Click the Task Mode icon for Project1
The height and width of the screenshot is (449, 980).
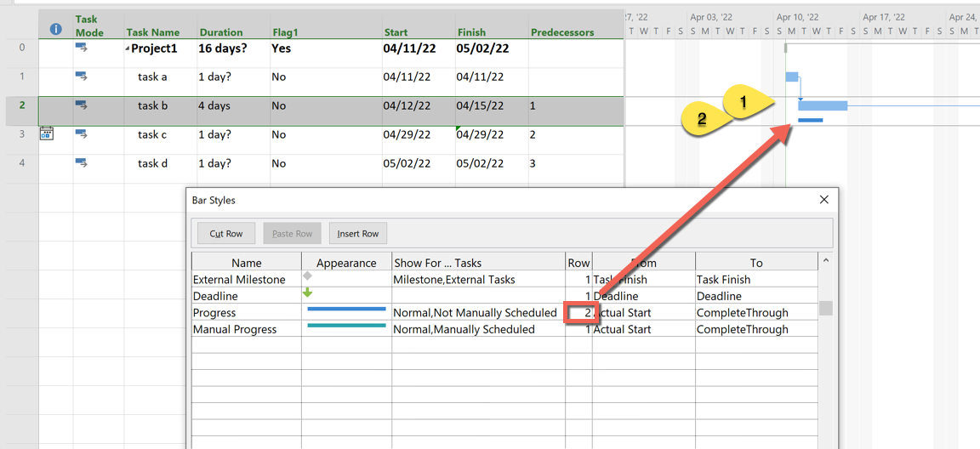(x=82, y=47)
